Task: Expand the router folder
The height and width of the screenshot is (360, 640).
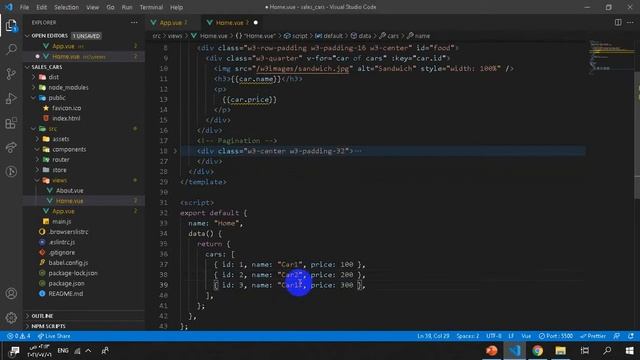Action: 60,160
